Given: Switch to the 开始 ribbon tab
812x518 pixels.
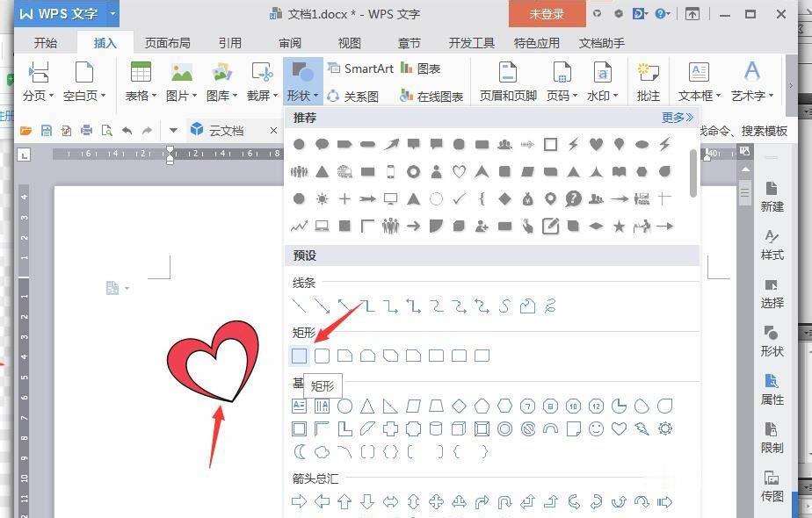Looking at the screenshot, I should (46, 41).
